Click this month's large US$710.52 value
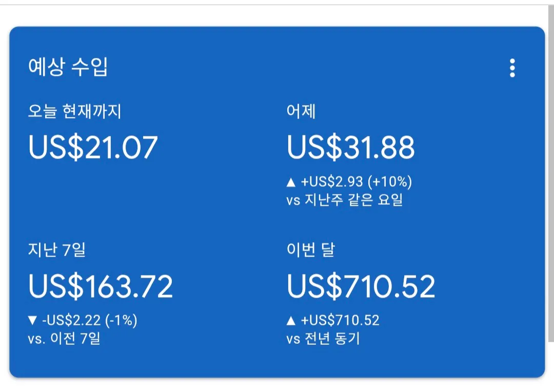The image size is (554, 392). 361,286
